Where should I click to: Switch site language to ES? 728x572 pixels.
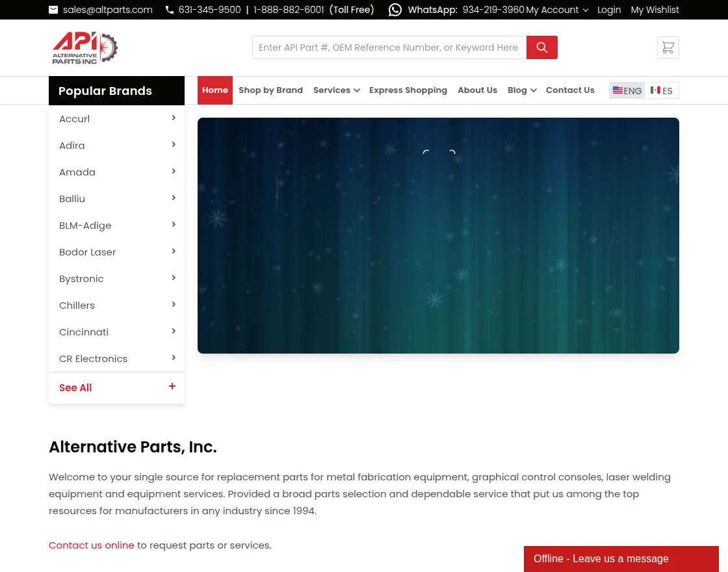coord(662,90)
